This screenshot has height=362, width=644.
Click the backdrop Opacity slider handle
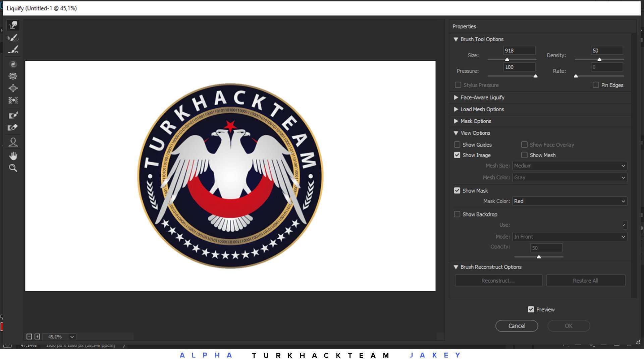(x=539, y=257)
